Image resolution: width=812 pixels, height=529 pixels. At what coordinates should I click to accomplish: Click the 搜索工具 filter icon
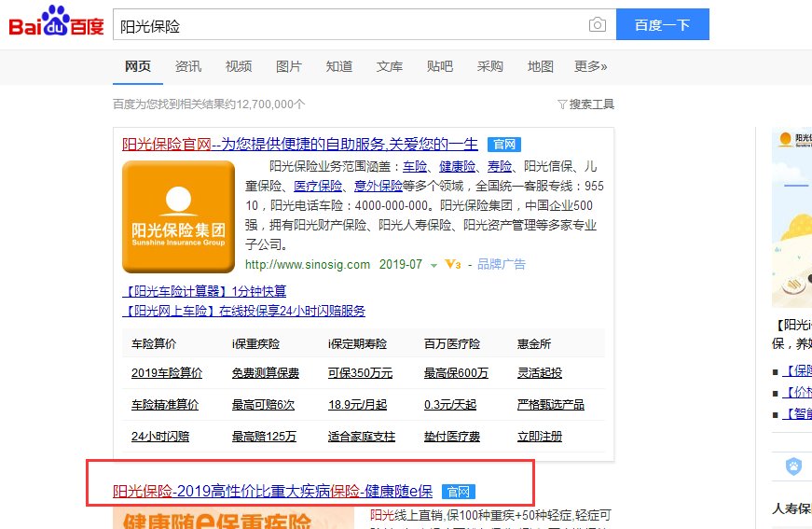point(562,104)
